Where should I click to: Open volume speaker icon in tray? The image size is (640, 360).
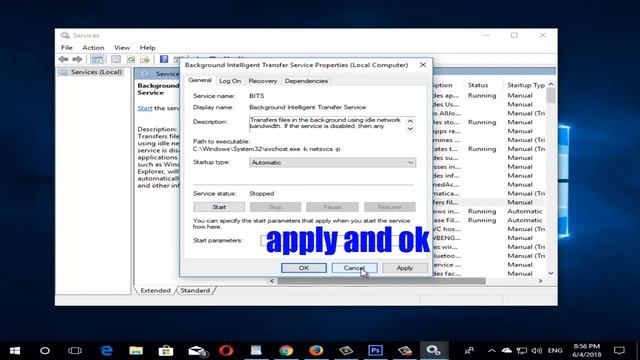coord(537,351)
